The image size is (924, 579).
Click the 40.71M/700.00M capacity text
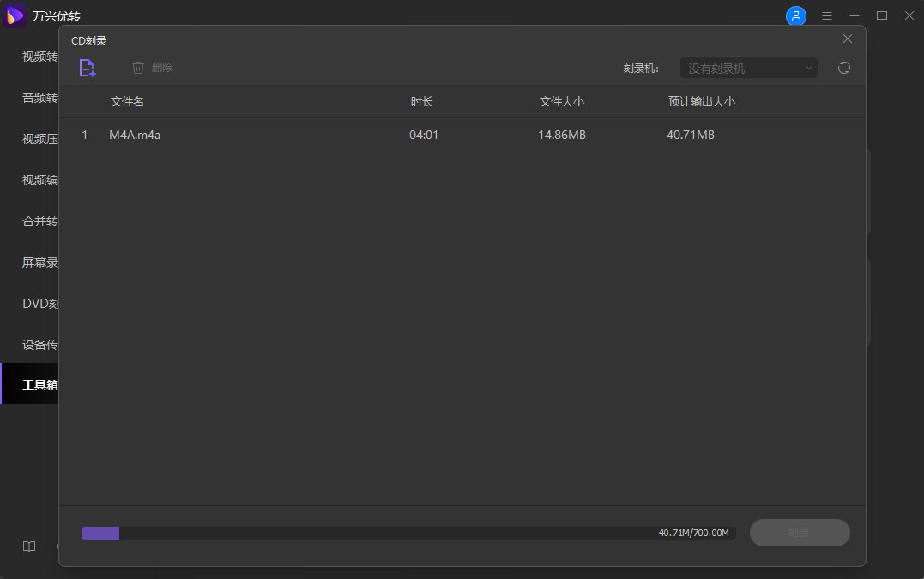[693, 533]
